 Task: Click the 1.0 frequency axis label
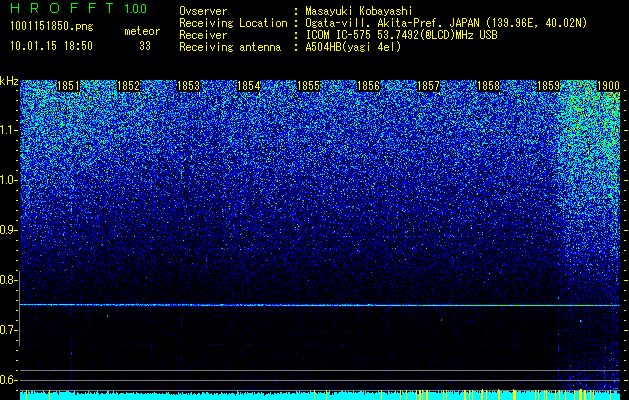click(x=9, y=180)
